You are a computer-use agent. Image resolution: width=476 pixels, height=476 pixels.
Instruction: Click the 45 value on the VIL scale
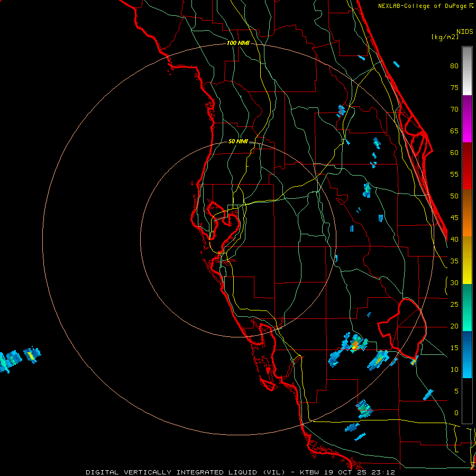454,218
